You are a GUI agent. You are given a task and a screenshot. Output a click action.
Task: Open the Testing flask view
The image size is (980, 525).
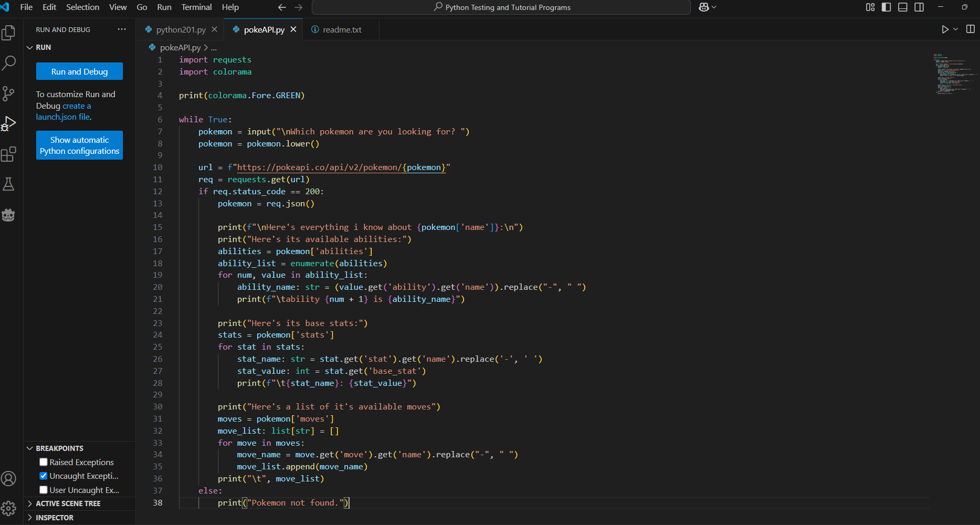(8, 184)
